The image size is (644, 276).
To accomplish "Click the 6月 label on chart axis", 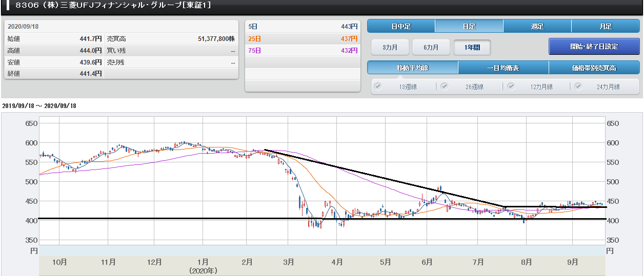I will (427, 262).
